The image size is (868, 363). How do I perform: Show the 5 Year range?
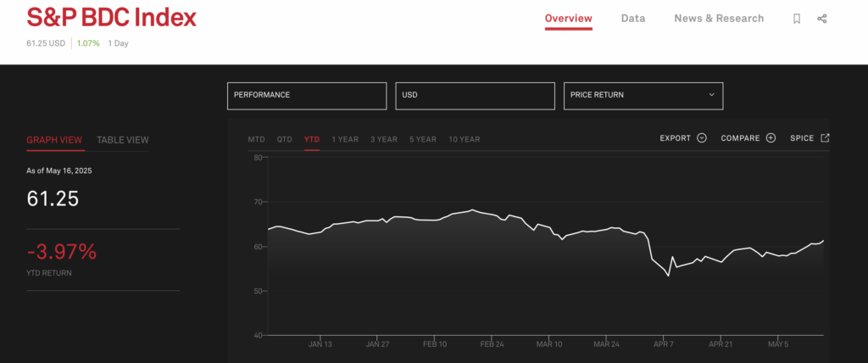423,139
